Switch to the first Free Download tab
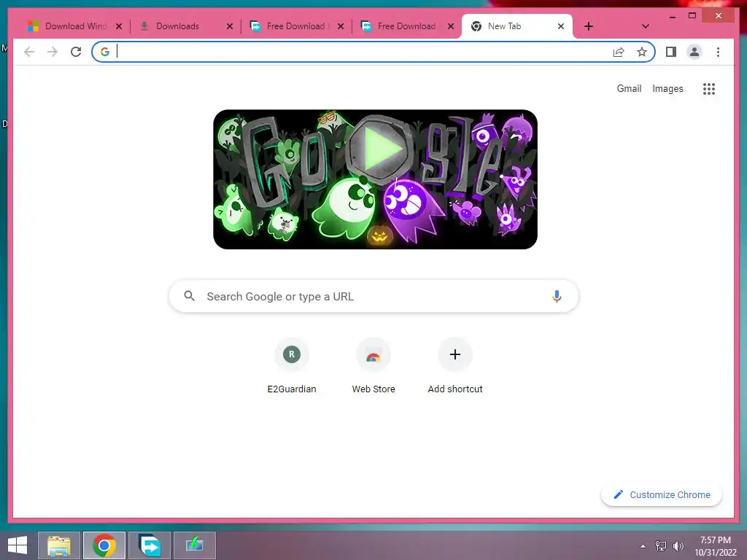 pos(295,26)
